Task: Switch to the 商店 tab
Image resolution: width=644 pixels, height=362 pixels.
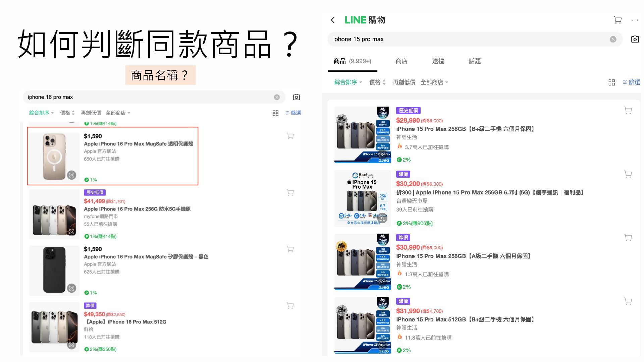Action: tap(401, 61)
